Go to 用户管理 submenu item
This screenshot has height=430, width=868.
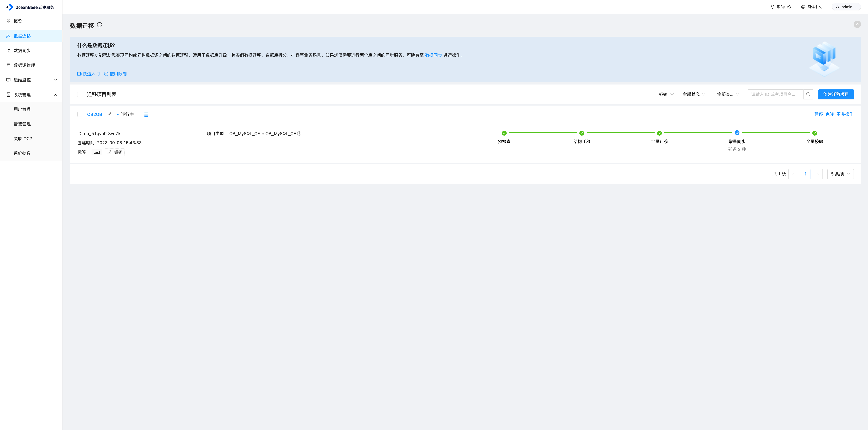click(22, 109)
